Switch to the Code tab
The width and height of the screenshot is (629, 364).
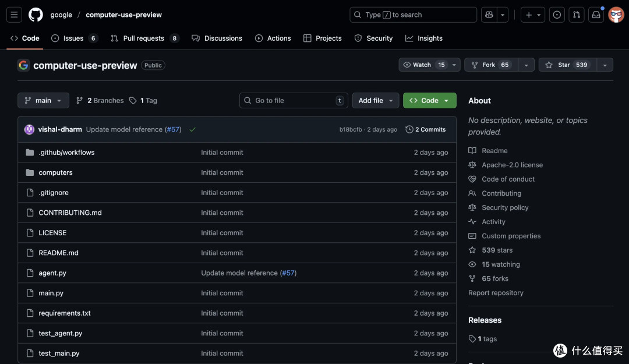pyautogui.click(x=25, y=38)
